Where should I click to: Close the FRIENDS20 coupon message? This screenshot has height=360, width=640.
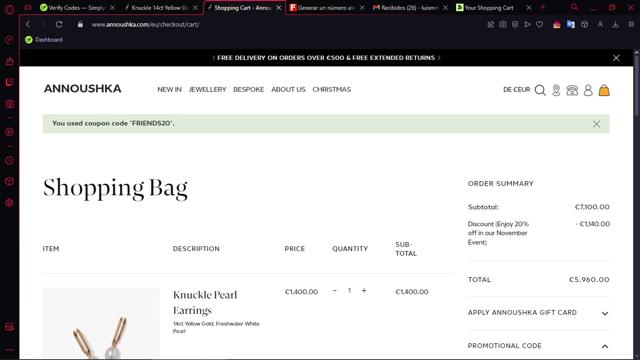point(596,124)
